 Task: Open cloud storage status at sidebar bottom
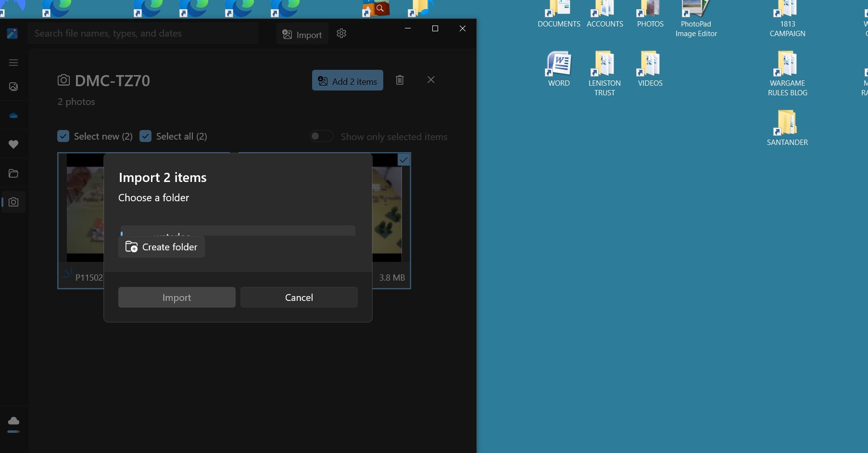tap(13, 424)
